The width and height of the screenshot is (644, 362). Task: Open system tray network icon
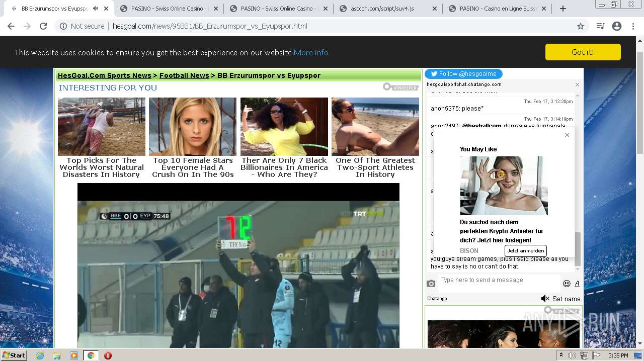point(584,355)
